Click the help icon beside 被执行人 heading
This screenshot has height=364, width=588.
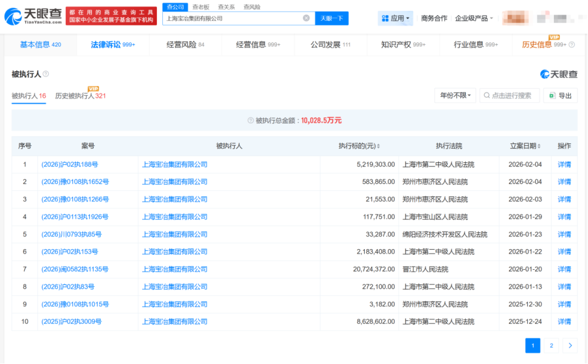46,74
